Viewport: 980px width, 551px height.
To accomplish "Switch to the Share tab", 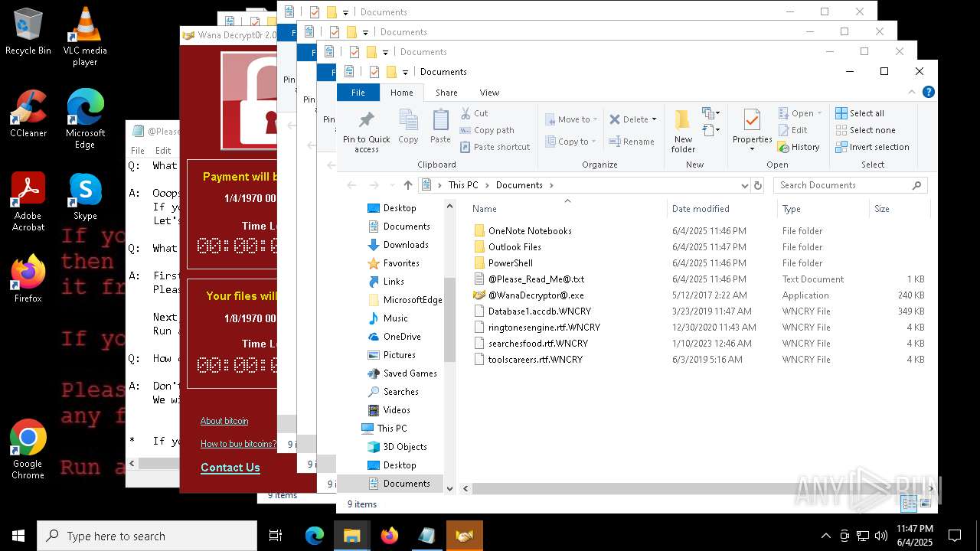I will (446, 93).
